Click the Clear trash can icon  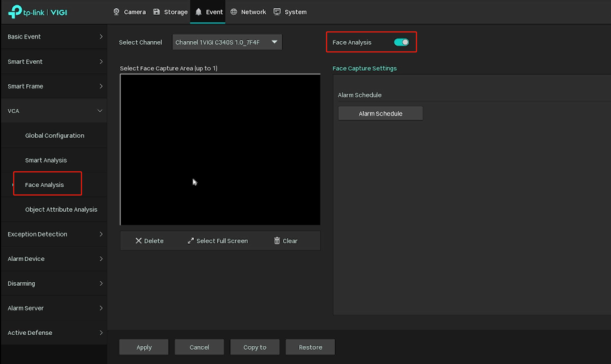pyautogui.click(x=277, y=241)
